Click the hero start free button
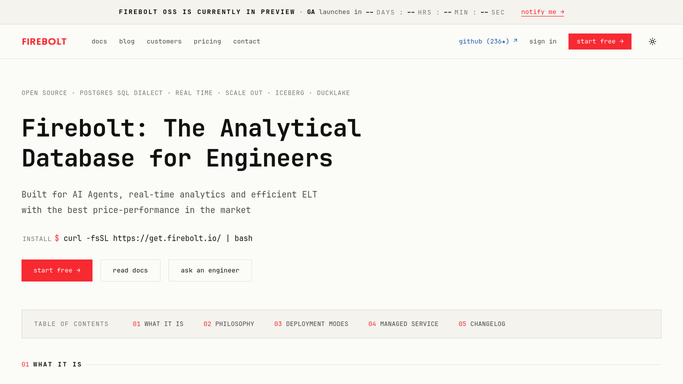Viewport: 683px width, 384px height. click(x=57, y=270)
